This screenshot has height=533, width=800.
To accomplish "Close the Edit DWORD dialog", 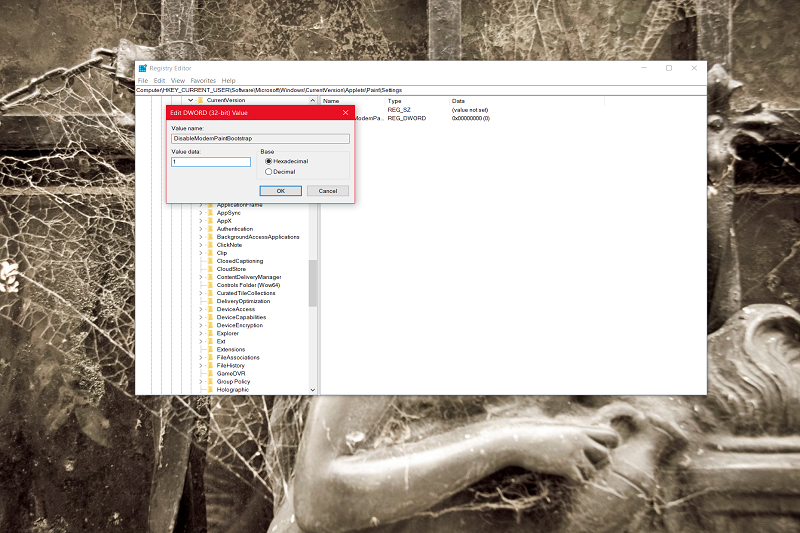I will pos(345,113).
